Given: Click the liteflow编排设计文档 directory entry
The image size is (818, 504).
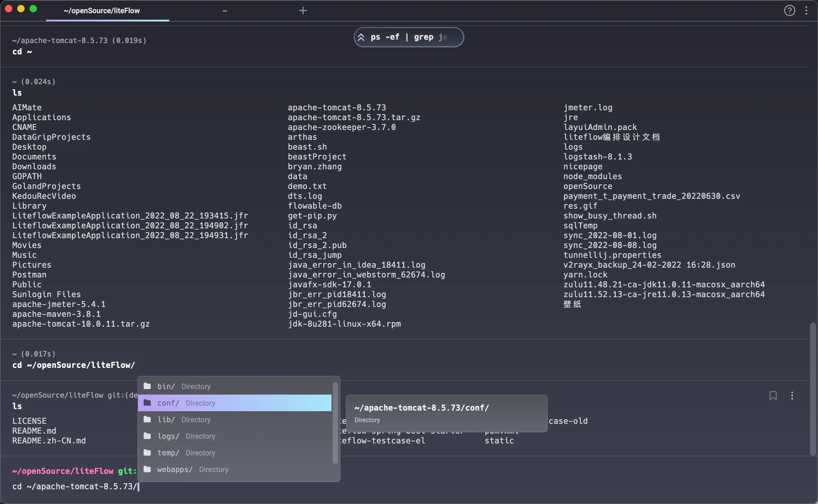Looking at the screenshot, I should (612, 137).
